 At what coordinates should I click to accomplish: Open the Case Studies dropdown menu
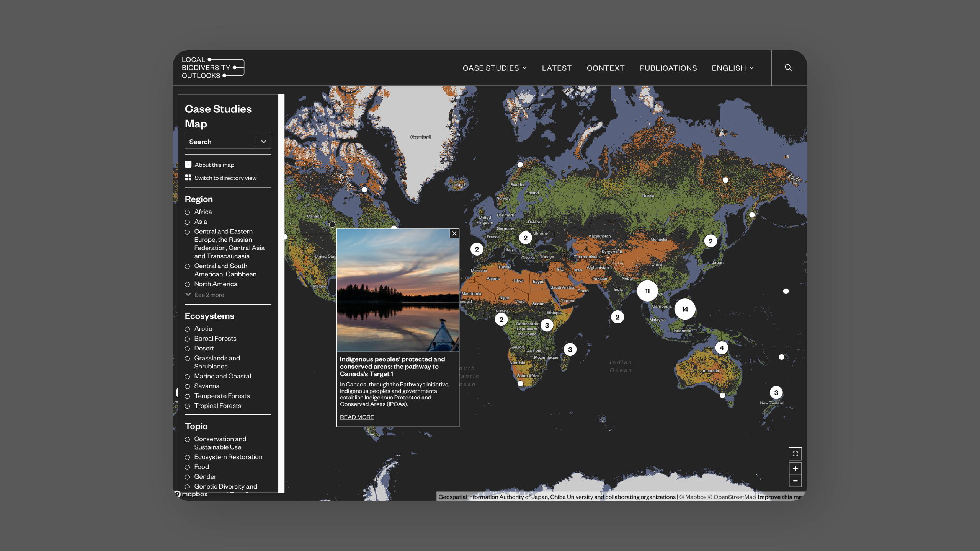pyautogui.click(x=495, y=68)
